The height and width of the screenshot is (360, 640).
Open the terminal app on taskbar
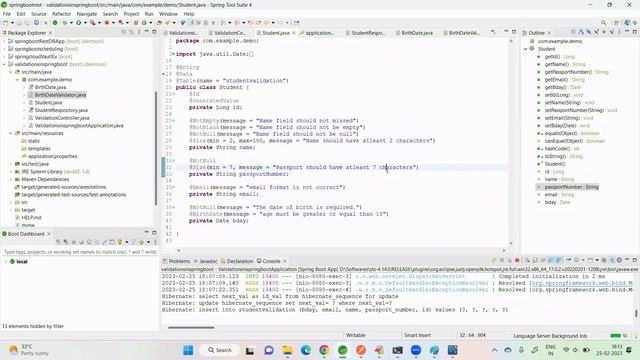pos(398,350)
